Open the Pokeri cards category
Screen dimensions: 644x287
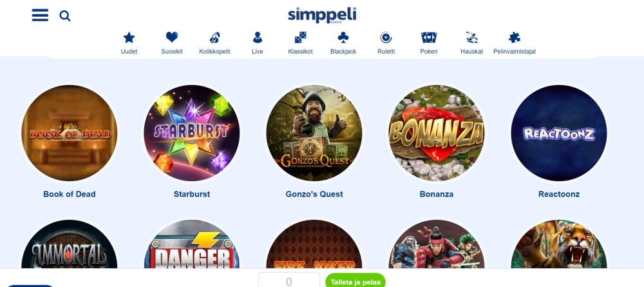429,38
